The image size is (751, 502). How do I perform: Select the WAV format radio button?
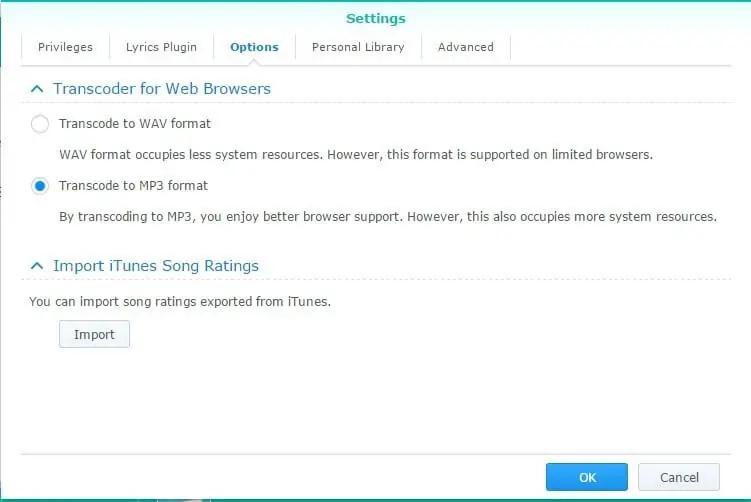coord(40,124)
